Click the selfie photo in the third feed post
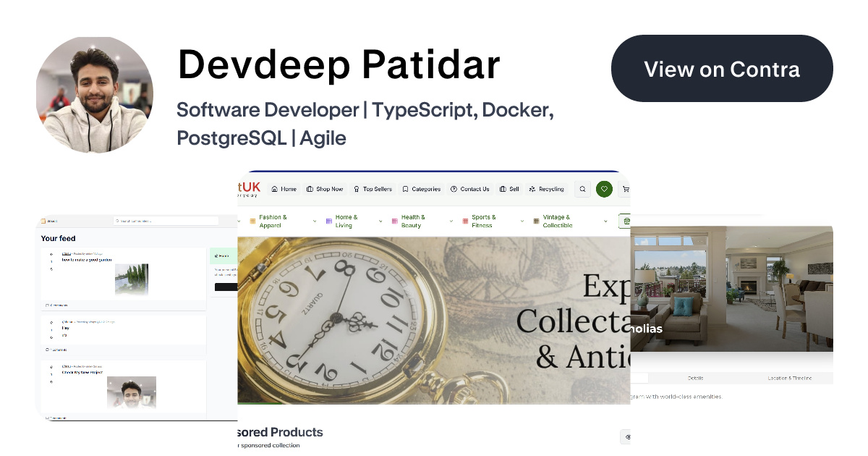868x456 pixels. (x=132, y=393)
